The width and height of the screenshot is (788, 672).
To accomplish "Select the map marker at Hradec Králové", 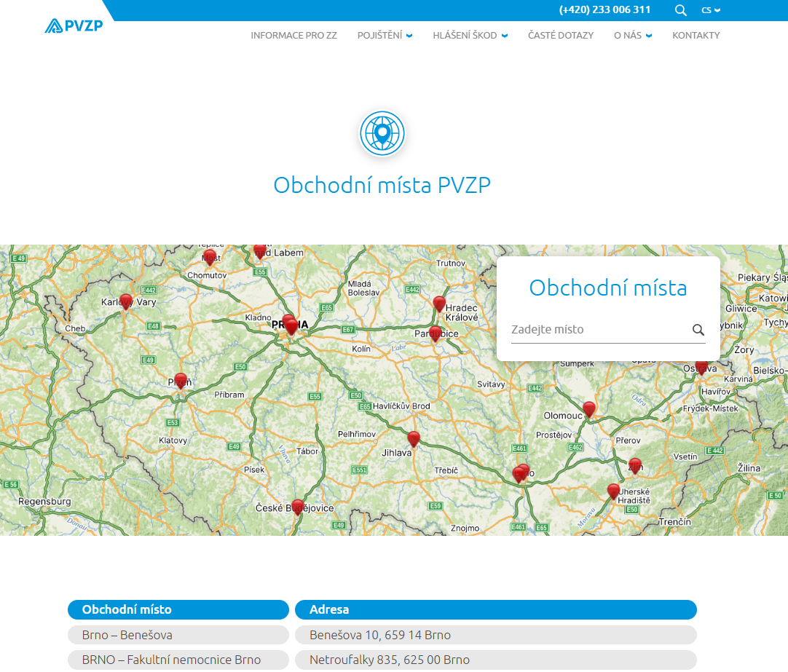I will click(439, 304).
